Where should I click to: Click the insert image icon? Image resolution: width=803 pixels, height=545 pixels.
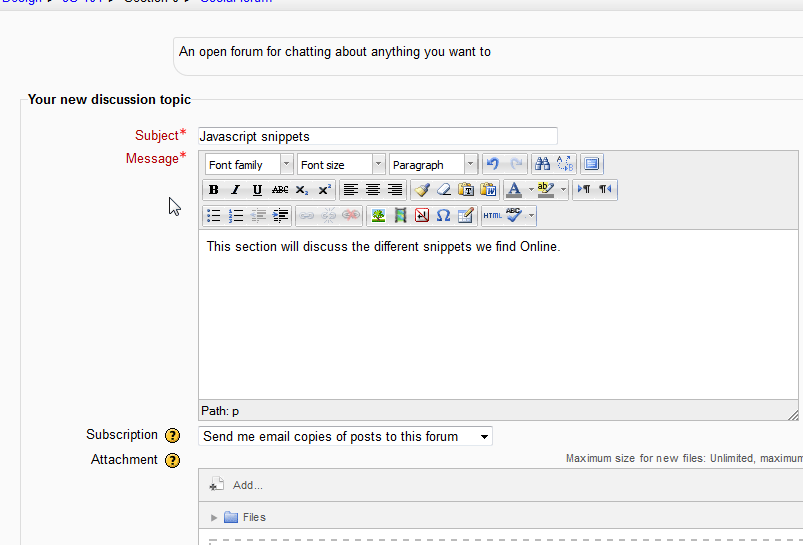(x=378, y=215)
